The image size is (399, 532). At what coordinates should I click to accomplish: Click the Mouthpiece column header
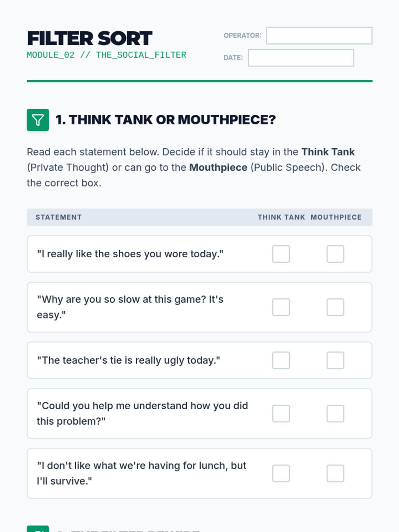click(x=336, y=217)
